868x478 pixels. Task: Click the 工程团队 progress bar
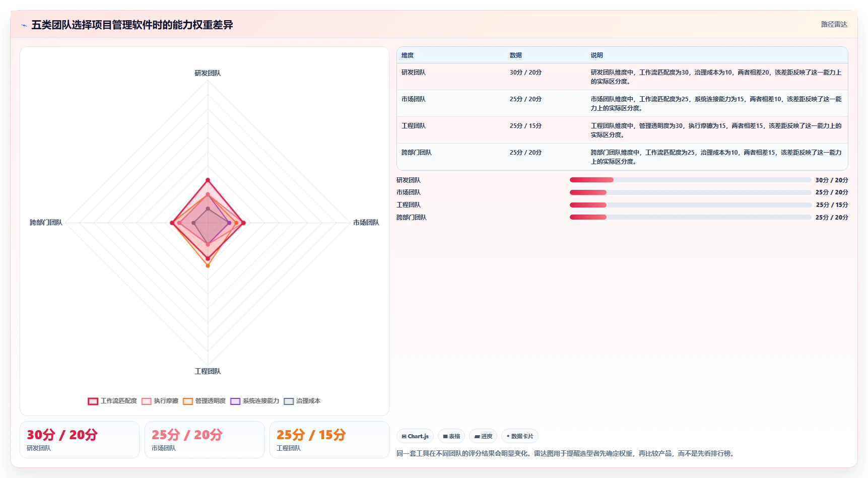point(690,205)
